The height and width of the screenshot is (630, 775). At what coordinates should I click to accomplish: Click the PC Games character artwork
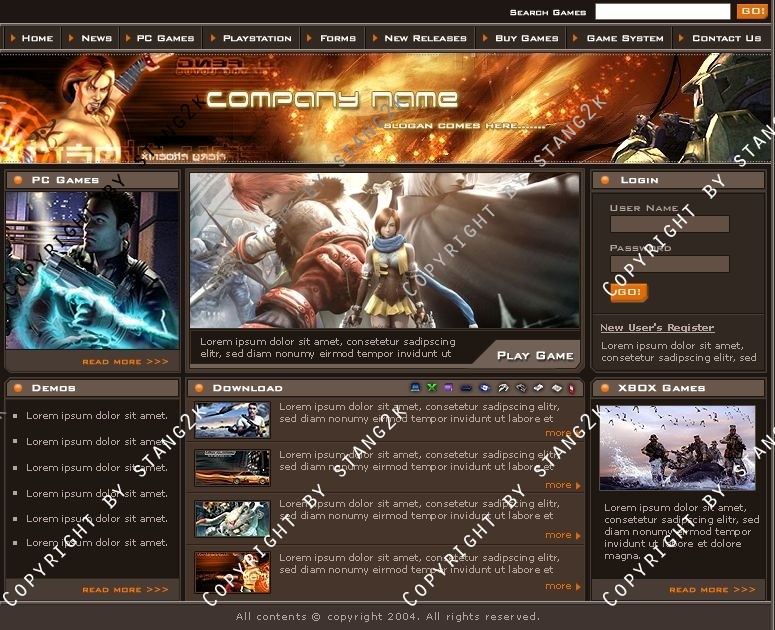[92, 270]
